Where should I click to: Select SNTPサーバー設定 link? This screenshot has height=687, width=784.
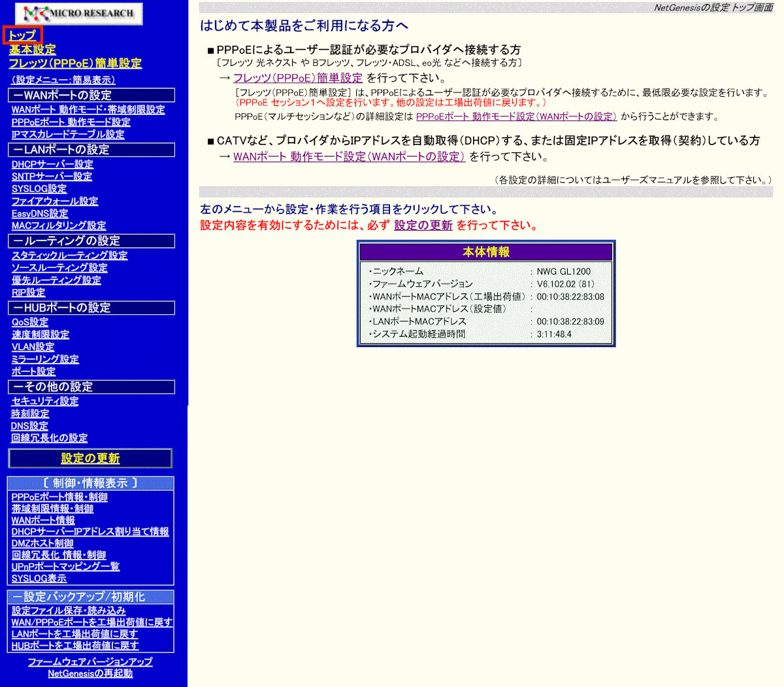(x=52, y=176)
